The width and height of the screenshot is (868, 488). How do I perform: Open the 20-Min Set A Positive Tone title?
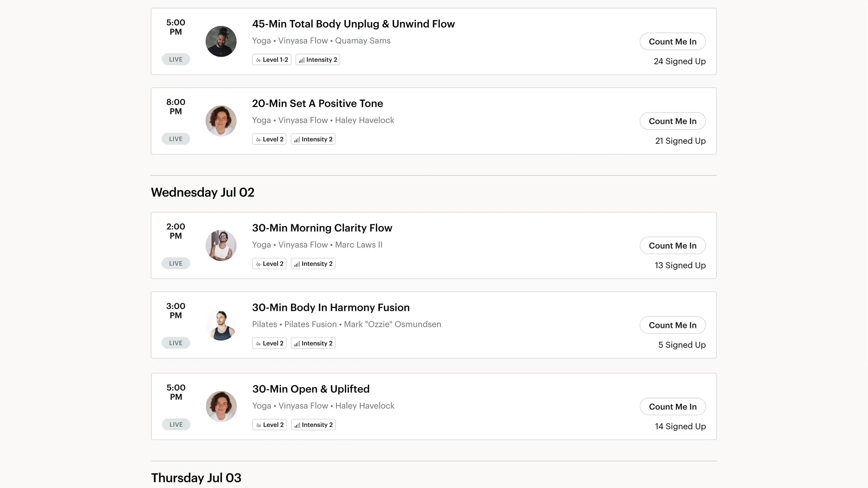(x=317, y=103)
